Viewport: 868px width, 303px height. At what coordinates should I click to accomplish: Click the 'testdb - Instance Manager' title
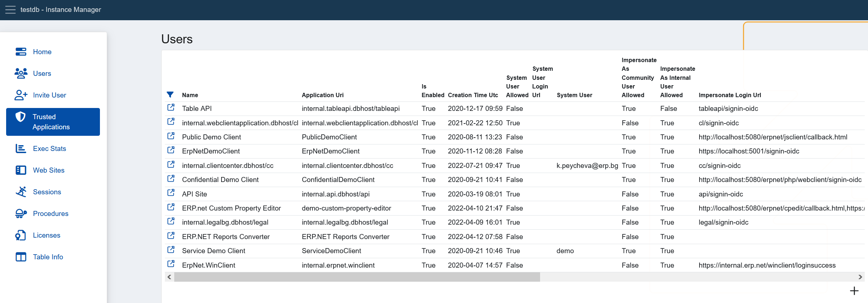point(61,9)
